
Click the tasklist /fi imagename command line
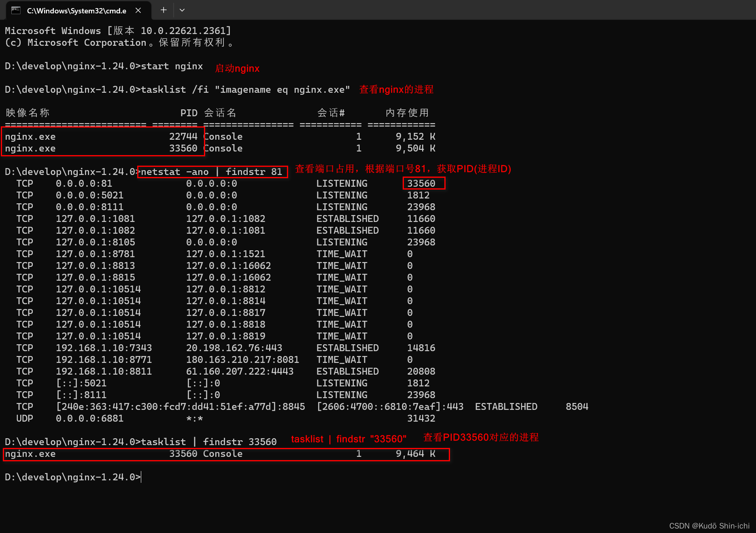pyautogui.click(x=177, y=90)
